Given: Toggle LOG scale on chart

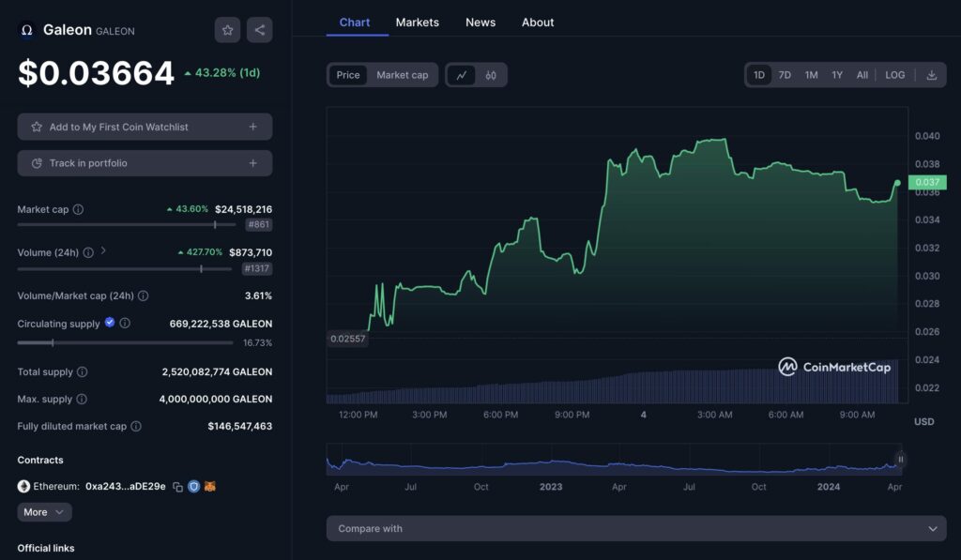Looking at the screenshot, I should click(894, 75).
